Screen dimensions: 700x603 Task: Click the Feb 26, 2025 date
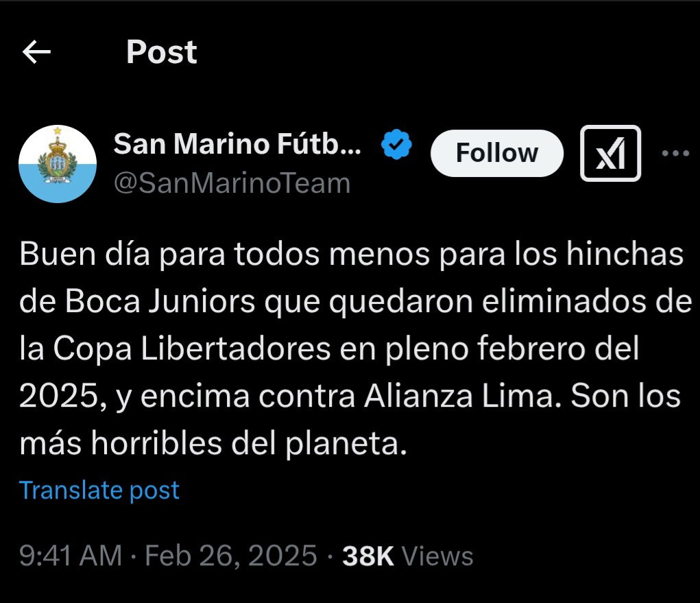[231, 556]
